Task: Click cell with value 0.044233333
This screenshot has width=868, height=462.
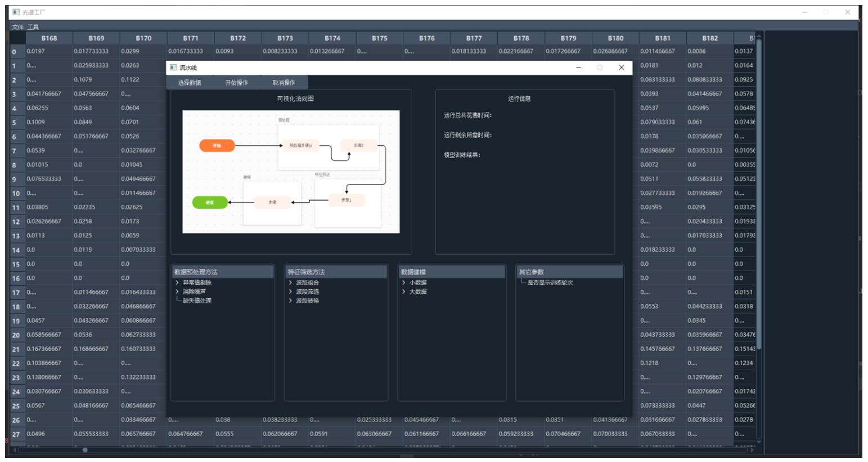Action: (x=710, y=306)
